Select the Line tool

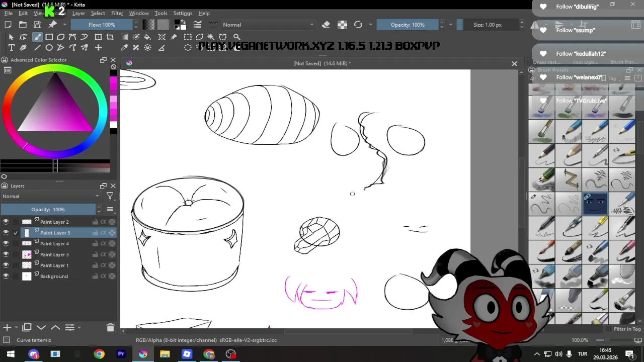point(37,48)
